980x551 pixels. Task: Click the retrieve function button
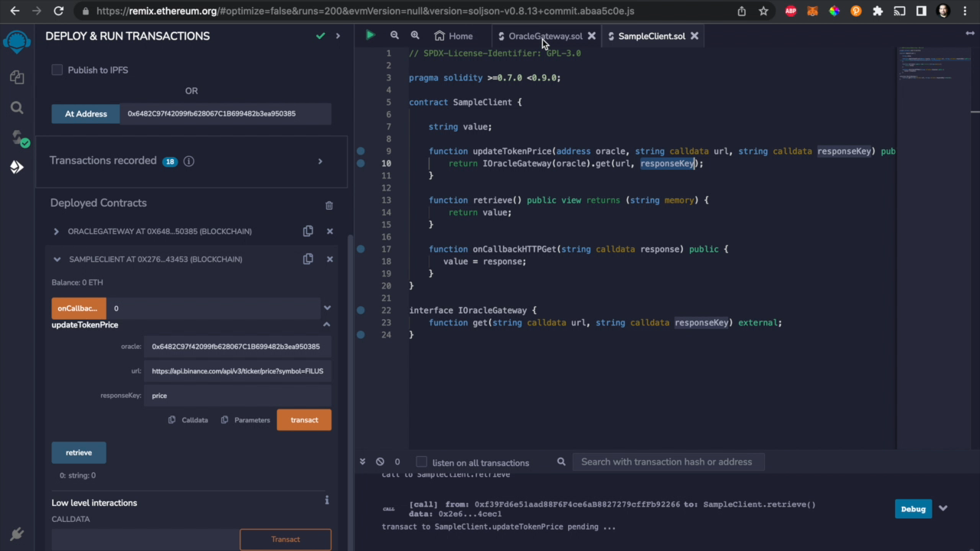[79, 452]
